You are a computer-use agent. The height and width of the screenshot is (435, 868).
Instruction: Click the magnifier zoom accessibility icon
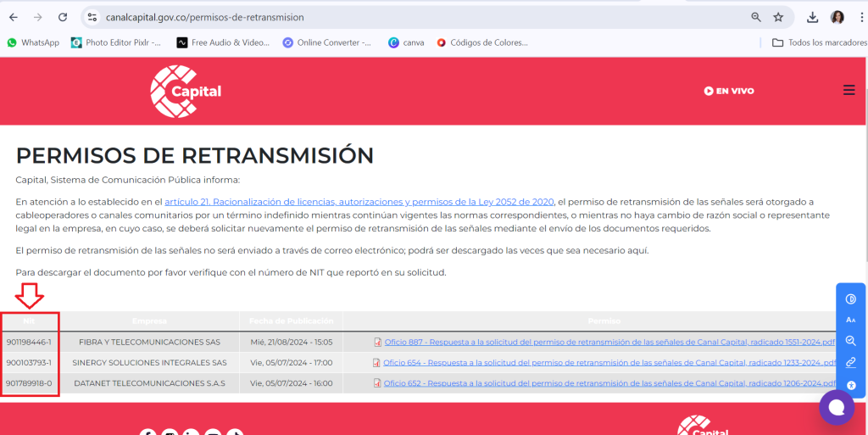click(x=850, y=341)
